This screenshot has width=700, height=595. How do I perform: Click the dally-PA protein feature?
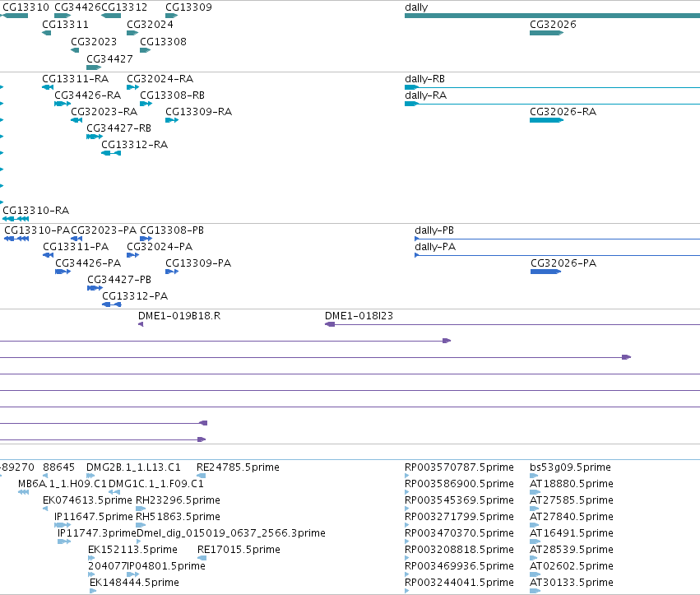tap(557, 255)
